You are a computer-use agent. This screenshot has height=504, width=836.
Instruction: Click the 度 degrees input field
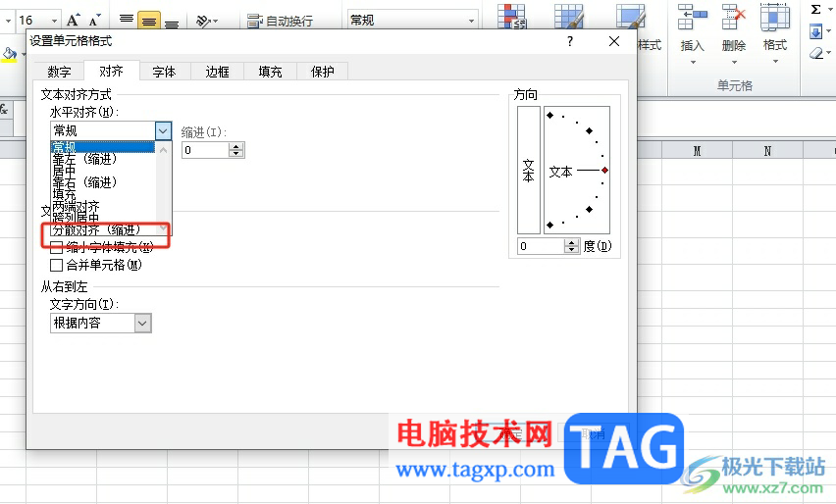(541, 246)
